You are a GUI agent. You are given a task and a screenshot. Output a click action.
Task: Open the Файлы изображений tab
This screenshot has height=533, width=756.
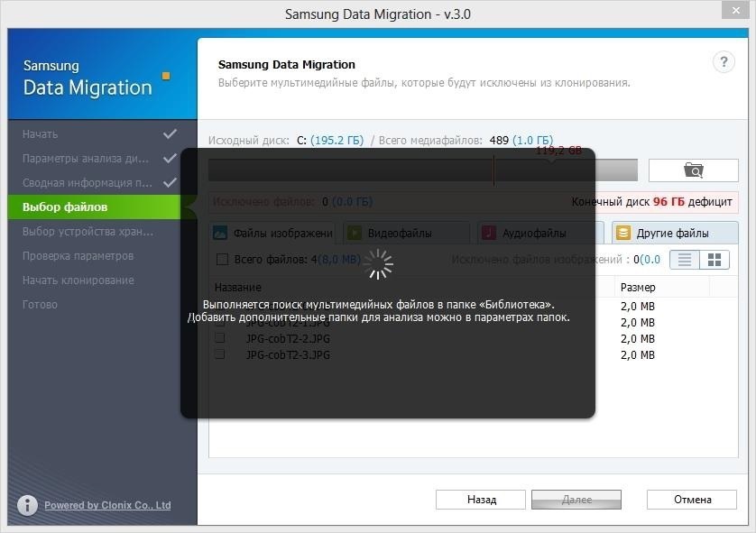272,234
